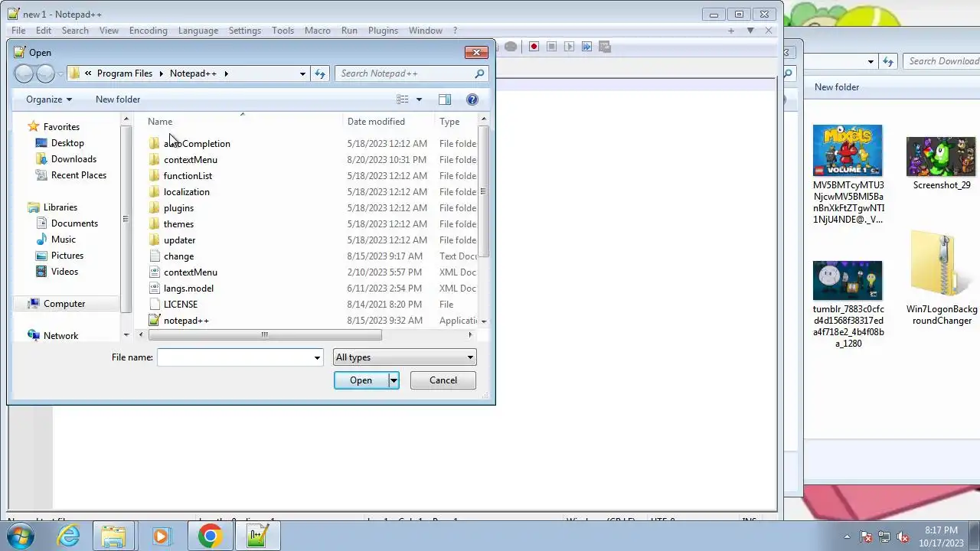This screenshot has width=980, height=551.
Task: Click the Change your view icon
Action: click(403, 99)
